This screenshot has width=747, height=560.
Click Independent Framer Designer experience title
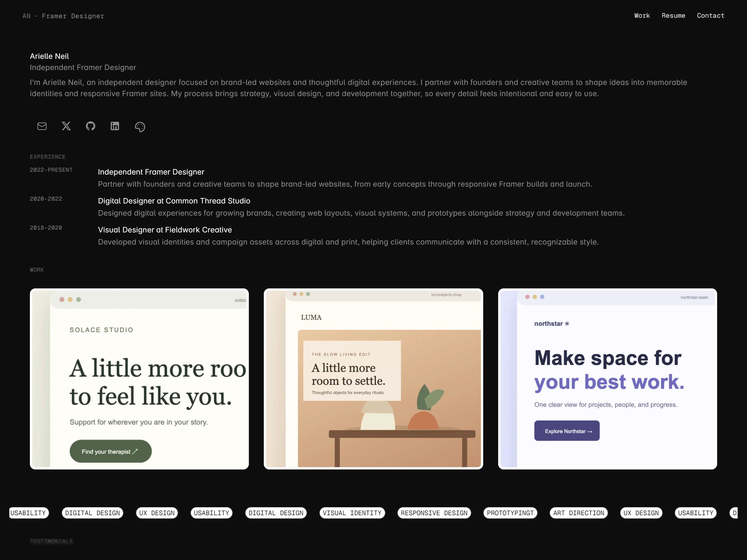[x=151, y=172]
